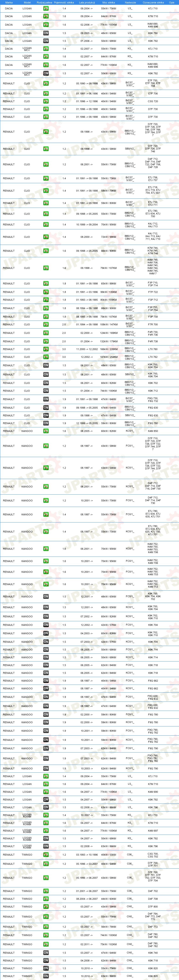Viewport: 179px width, 980px height.
Task: Click the '01.1996 -> 12.1996' production years cell
Action: click(x=87, y=101)
